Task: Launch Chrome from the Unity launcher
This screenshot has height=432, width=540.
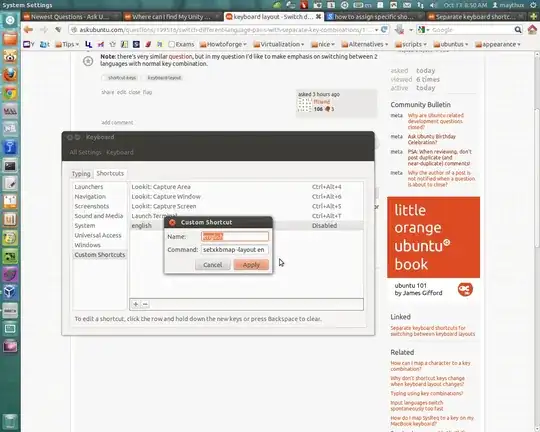Action: pos(10,93)
